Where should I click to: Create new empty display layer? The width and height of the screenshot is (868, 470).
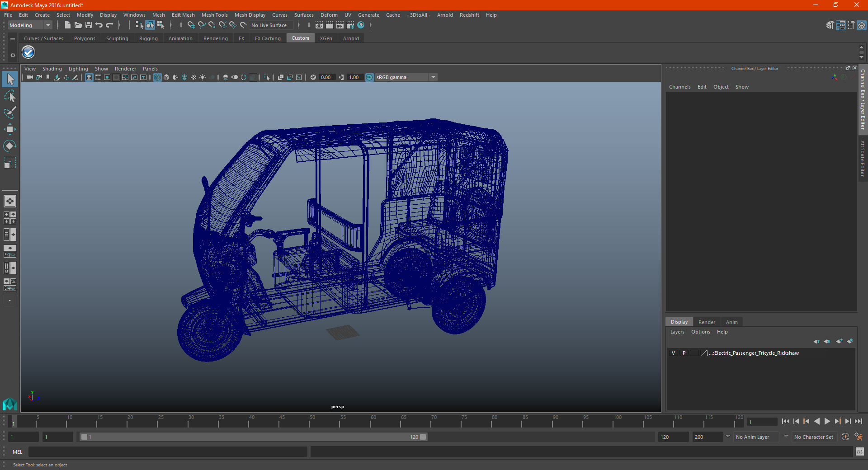pyautogui.click(x=839, y=341)
